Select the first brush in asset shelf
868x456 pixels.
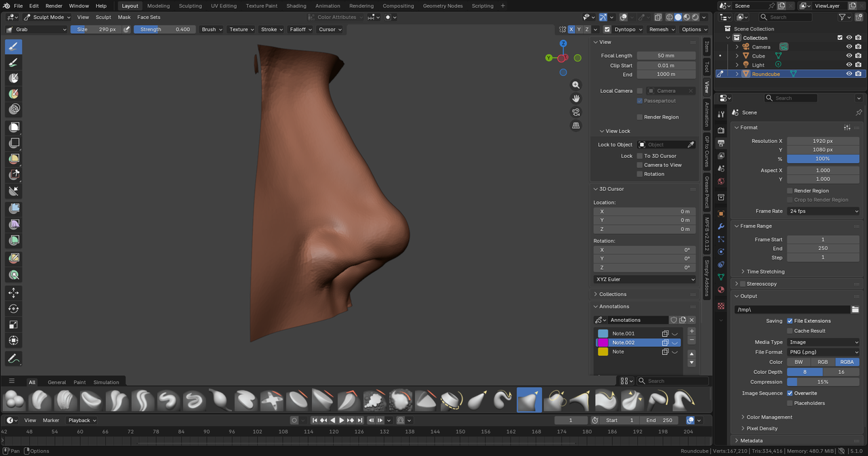[14, 400]
